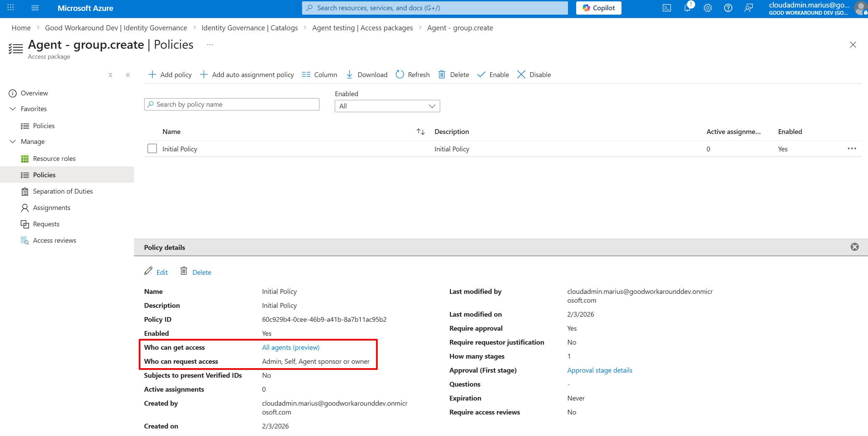The image size is (868, 436).
Task: Collapse the left navigation pane
Action: tap(128, 75)
